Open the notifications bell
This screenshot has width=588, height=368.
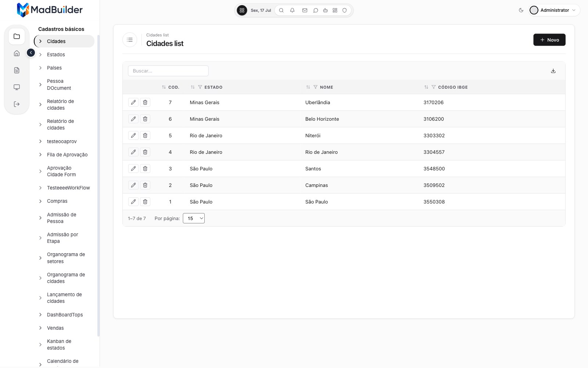tap(292, 10)
